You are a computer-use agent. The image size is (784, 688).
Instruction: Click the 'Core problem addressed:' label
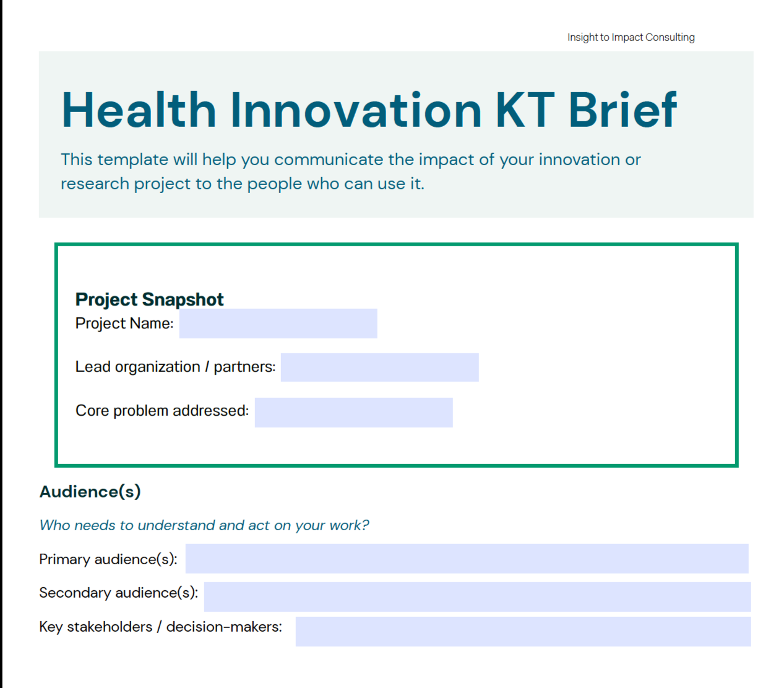tap(162, 411)
